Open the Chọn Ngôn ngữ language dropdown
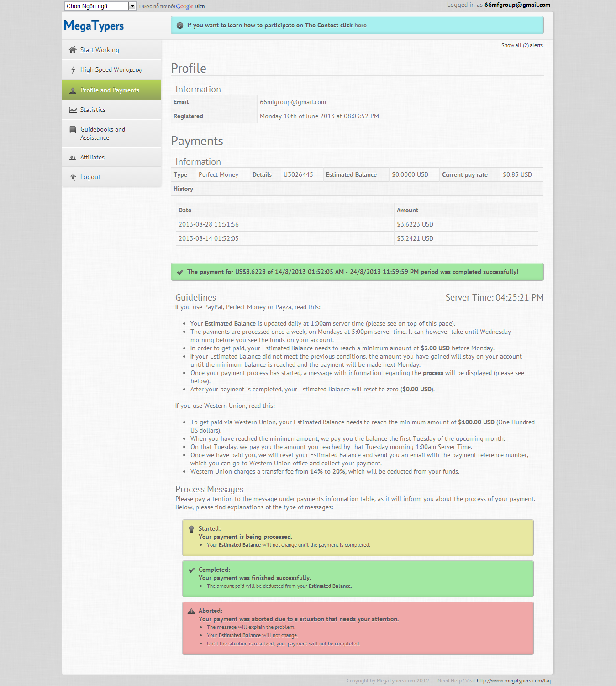This screenshot has width=616, height=686. (x=100, y=6)
